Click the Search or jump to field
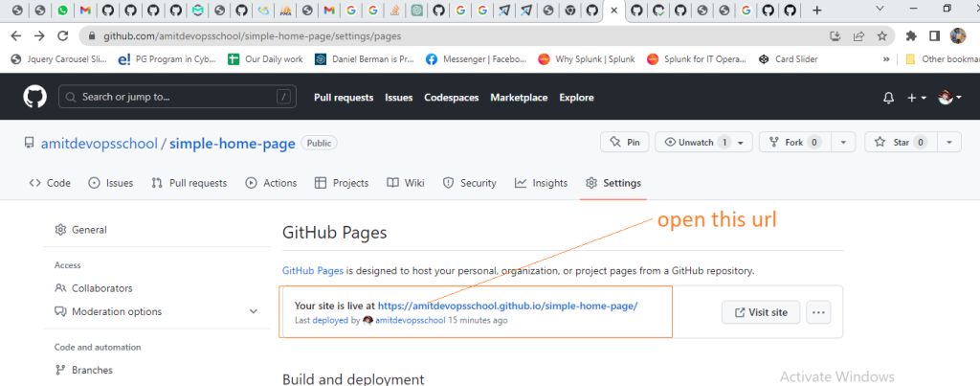The image size is (980, 386). tap(177, 98)
